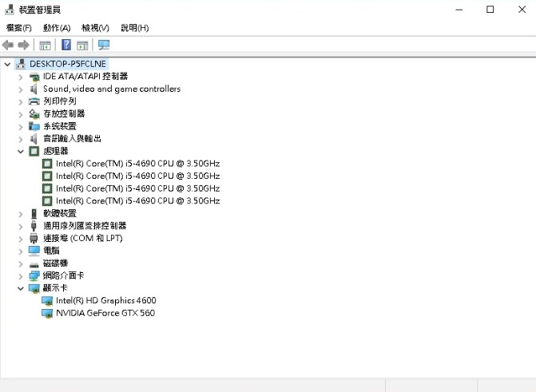Click the 網路介面卡 network icon

[x=34, y=275]
